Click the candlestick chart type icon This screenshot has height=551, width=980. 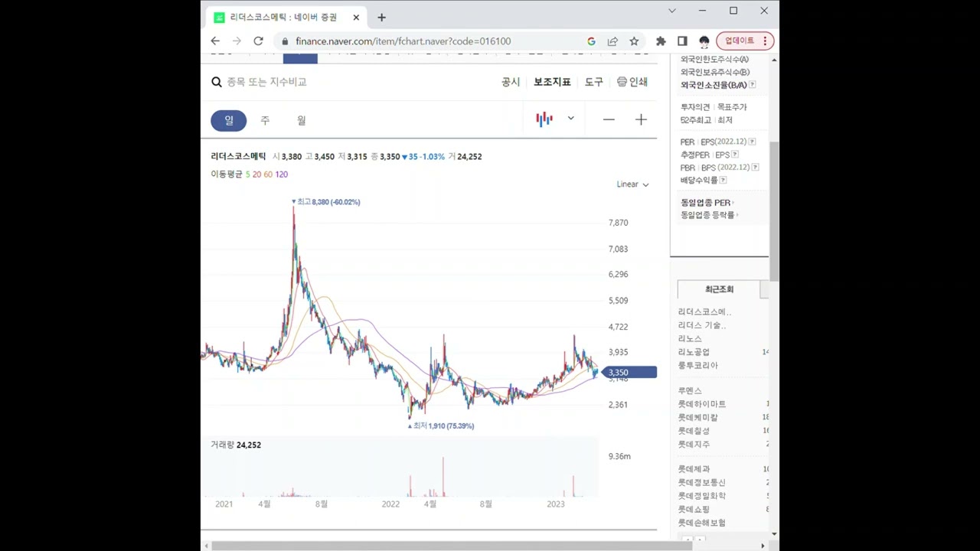point(544,119)
